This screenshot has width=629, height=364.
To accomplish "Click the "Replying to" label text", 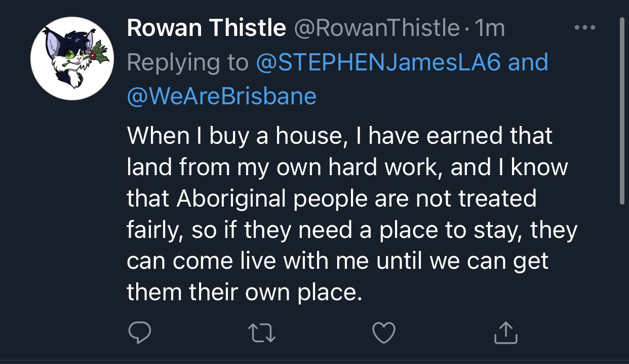I will (187, 62).
